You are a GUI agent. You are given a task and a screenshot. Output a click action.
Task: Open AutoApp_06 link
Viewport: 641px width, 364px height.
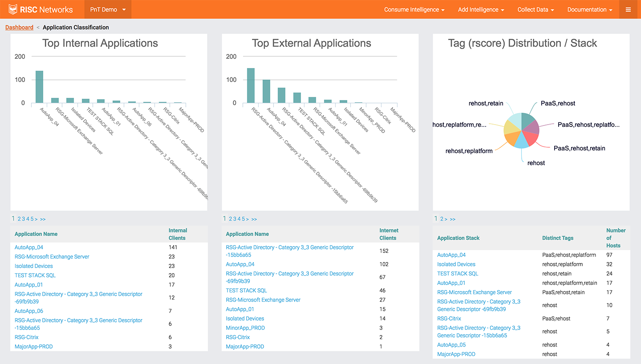point(29,311)
